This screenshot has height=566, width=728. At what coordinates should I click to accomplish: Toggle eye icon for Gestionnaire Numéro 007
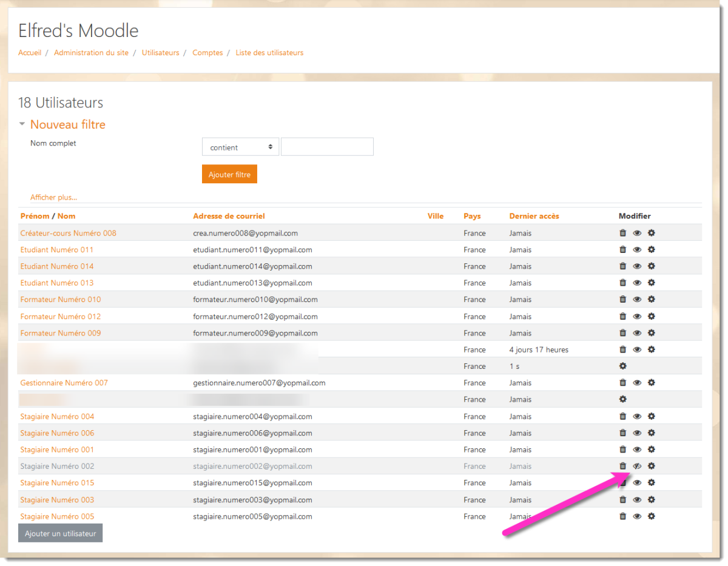[x=637, y=383]
